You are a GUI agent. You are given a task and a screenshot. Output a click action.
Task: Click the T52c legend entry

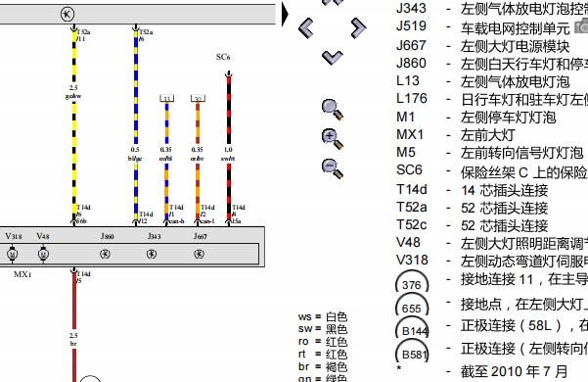pos(473,224)
